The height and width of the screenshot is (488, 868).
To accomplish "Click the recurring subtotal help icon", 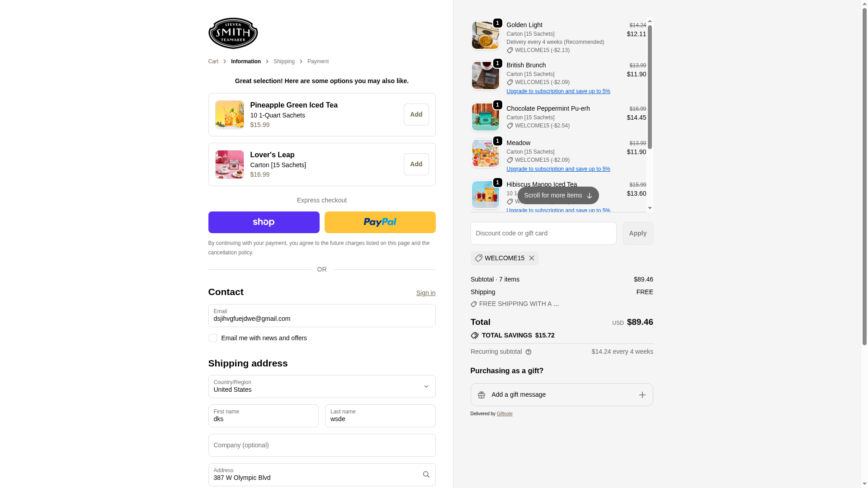I will click(528, 352).
